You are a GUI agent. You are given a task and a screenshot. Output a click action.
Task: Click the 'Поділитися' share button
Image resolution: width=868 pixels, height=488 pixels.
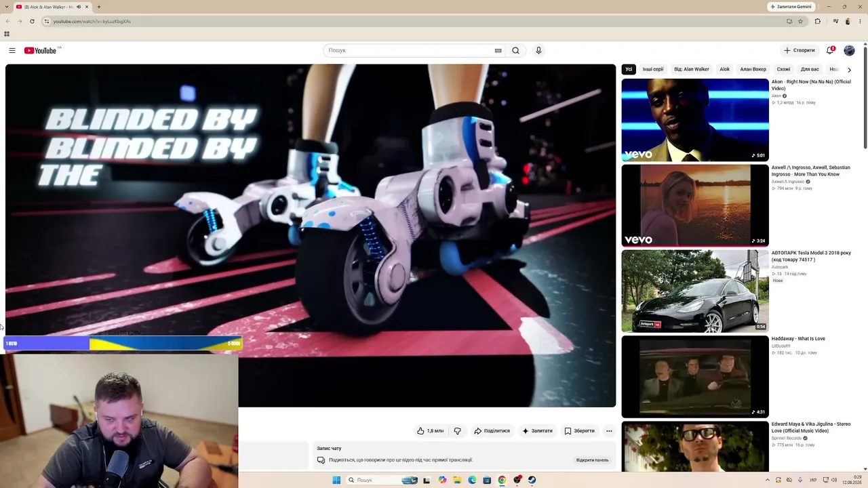pyautogui.click(x=492, y=430)
